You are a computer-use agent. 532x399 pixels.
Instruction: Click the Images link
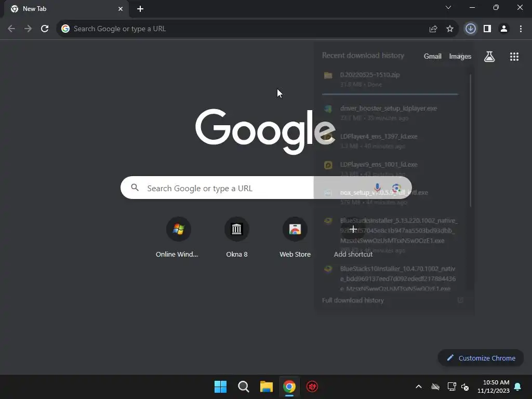[x=460, y=56]
